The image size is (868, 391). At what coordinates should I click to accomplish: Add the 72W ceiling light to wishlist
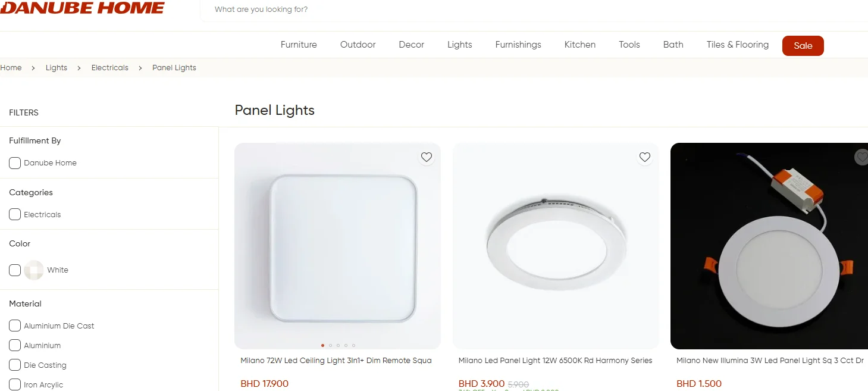tap(427, 157)
